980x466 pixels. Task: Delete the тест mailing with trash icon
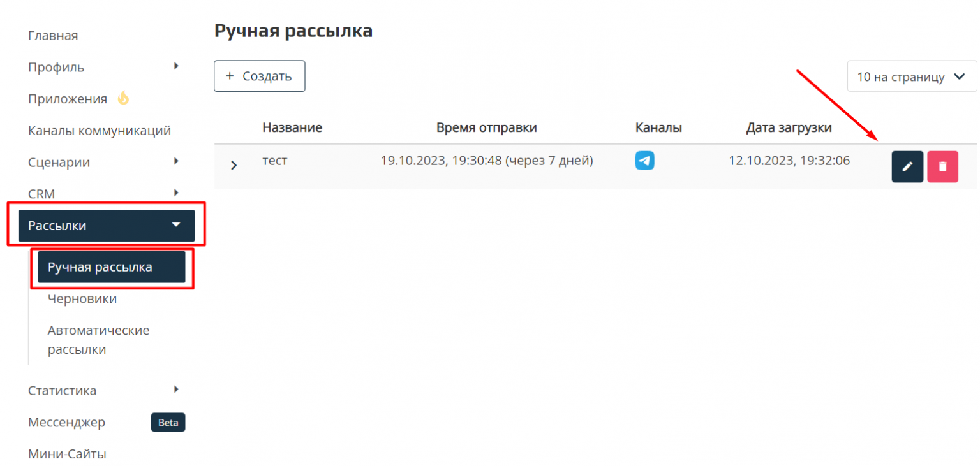point(942,167)
